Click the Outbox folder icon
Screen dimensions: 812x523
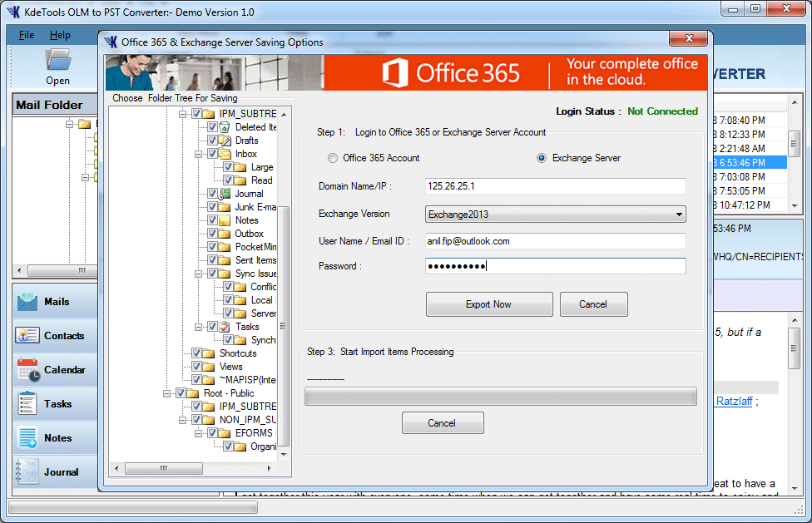[x=225, y=234]
